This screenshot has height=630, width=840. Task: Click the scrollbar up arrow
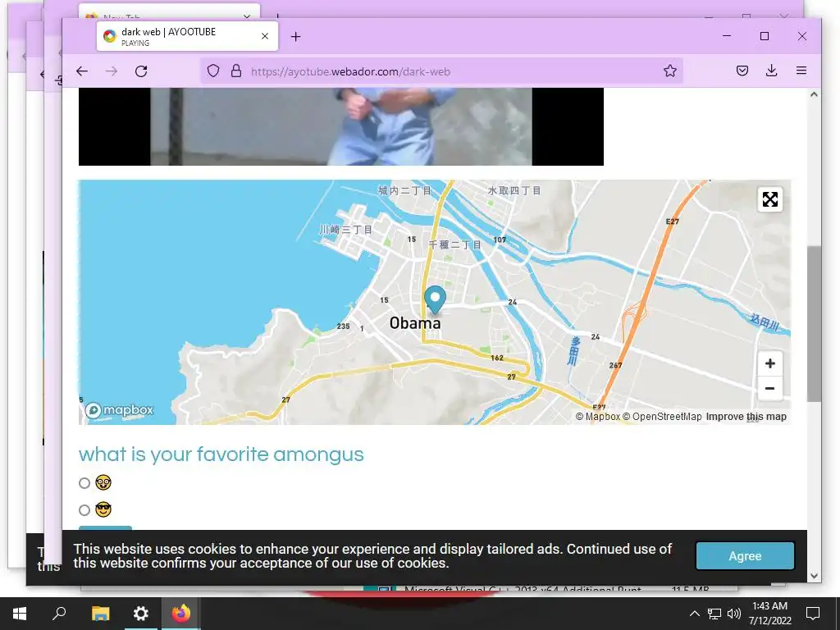coord(814,94)
